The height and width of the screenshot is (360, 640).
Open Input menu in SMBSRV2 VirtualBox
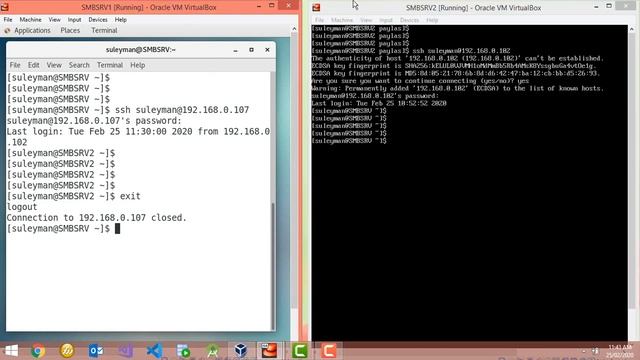(386, 20)
